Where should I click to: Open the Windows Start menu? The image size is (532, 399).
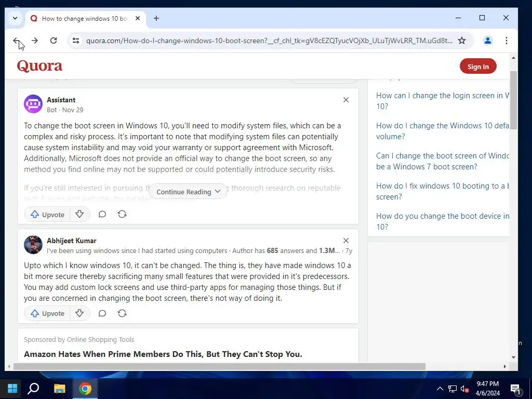pyautogui.click(x=12, y=389)
